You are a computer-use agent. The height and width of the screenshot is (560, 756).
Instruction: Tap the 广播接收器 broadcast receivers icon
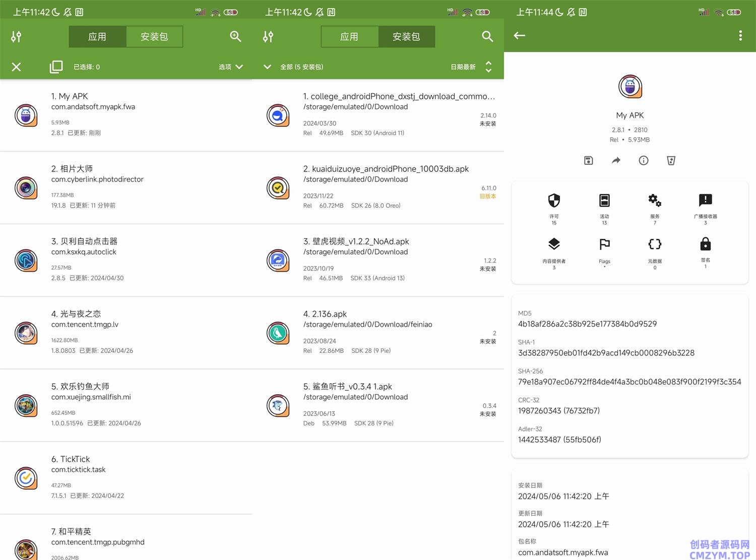pos(705,201)
